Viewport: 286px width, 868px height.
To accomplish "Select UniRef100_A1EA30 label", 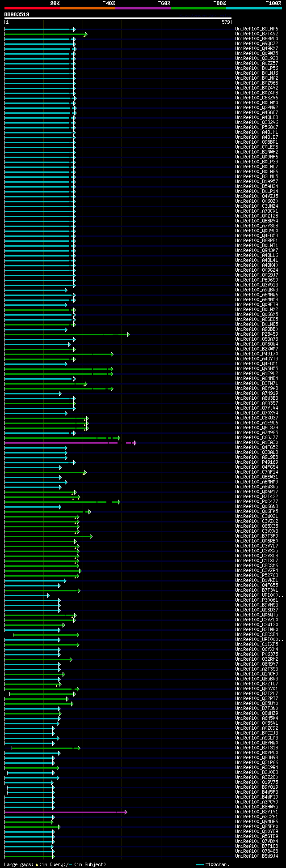I will click(257, 443).
